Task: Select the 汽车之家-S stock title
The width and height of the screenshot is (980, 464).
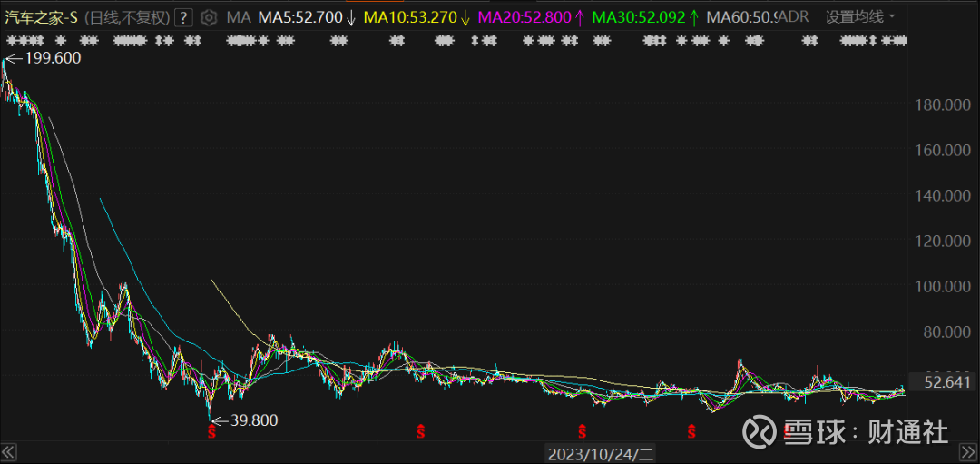Action: pos(41,17)
